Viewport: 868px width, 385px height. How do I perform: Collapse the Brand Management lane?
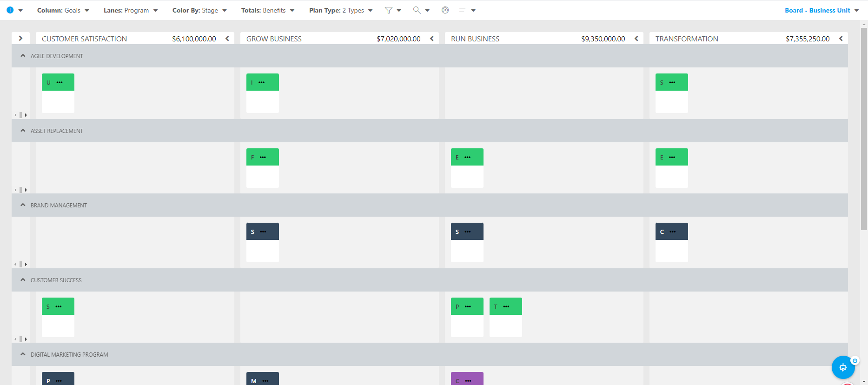coord(23,205)
